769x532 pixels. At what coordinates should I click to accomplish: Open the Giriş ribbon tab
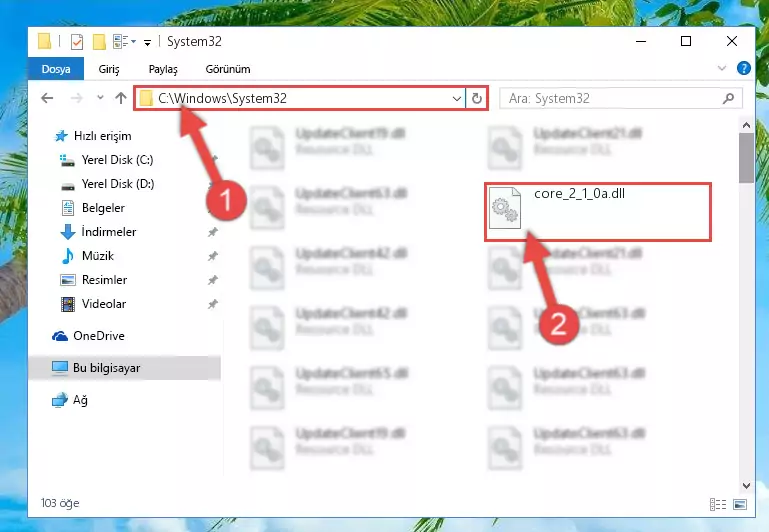[x=109, y=69]
